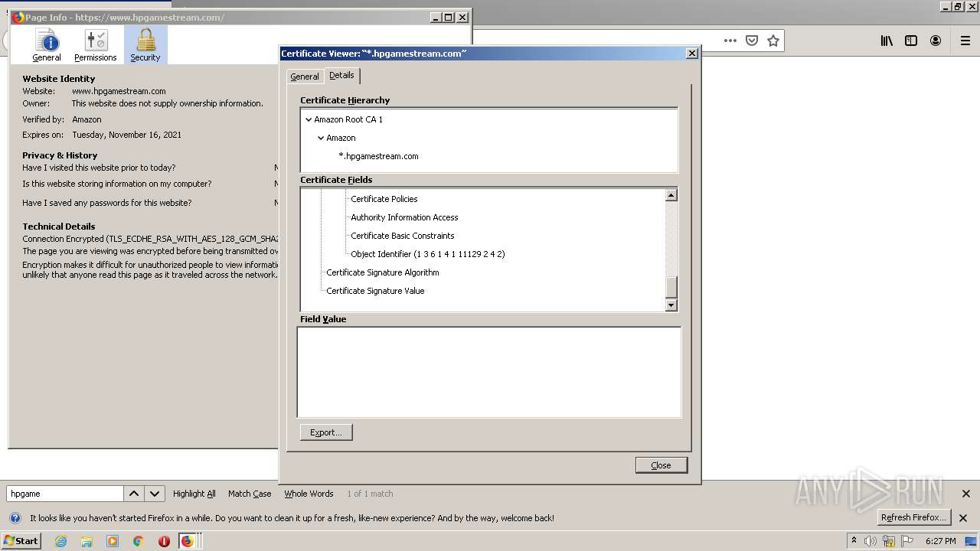Image resolution: width=980 pixels, height=551 pixels.
Task: Click volume icon in system tray
Action: (871, 541)
